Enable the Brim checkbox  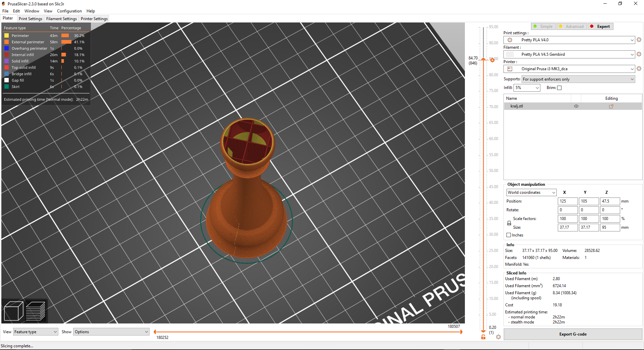tap(559, 88)
